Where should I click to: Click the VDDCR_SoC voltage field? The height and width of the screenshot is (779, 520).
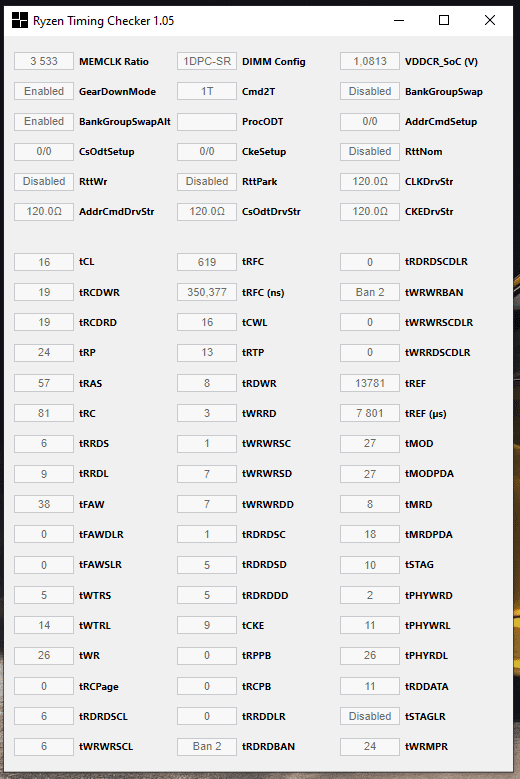370,61
